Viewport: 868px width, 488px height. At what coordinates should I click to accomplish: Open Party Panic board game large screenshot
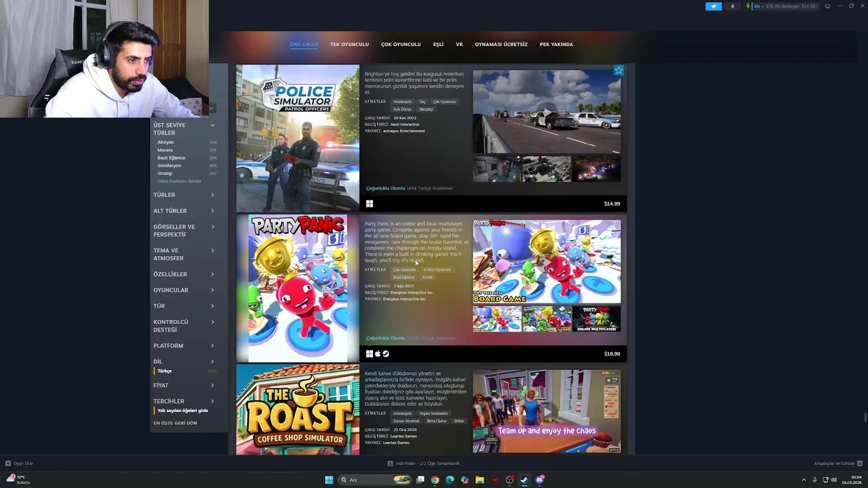[547, 262]
